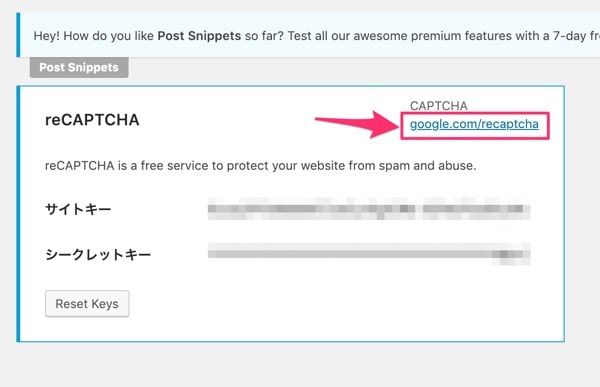Click the blurred シークレットキー value
The image size is (600, 387).
tap(369, 254)
